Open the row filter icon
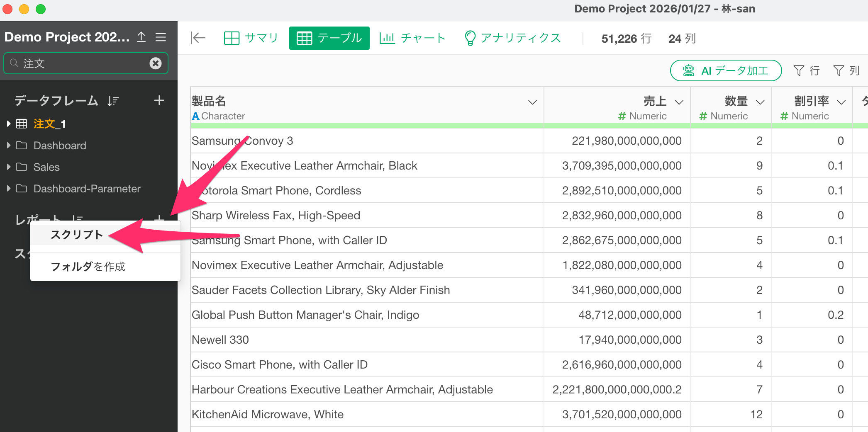868x432 pixels. (806, 70)
